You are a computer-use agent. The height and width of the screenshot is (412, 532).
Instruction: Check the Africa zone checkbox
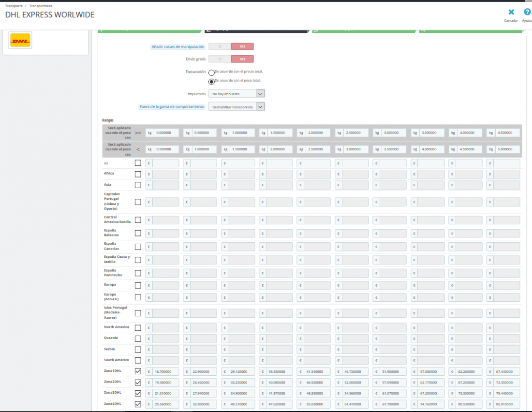pos(138,174)
